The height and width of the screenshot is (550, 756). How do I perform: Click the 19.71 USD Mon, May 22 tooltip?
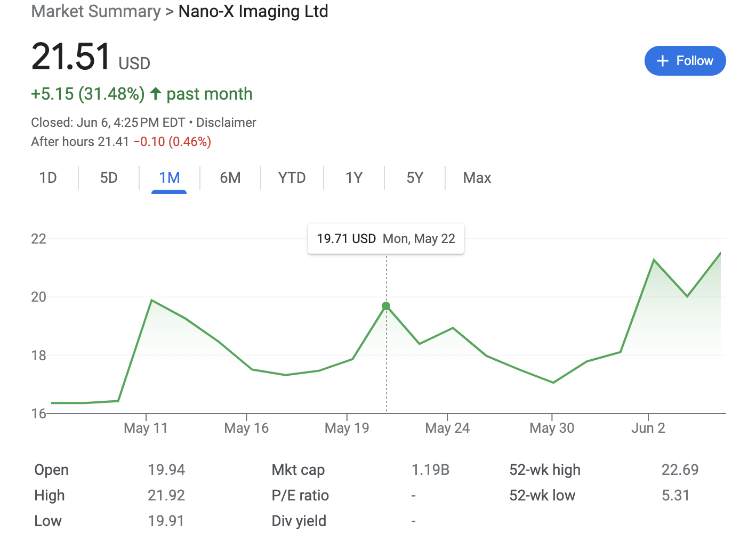click(386, 239)
